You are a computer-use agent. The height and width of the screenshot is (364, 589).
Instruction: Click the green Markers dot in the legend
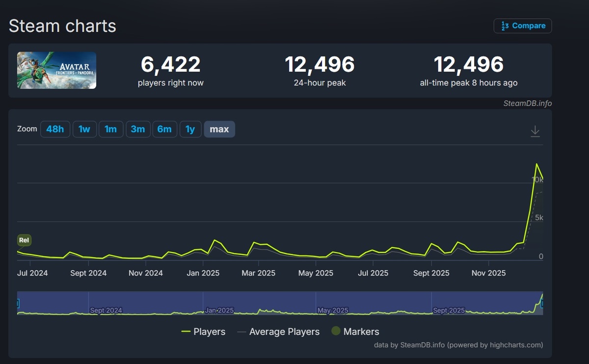[x=336, y=331]
